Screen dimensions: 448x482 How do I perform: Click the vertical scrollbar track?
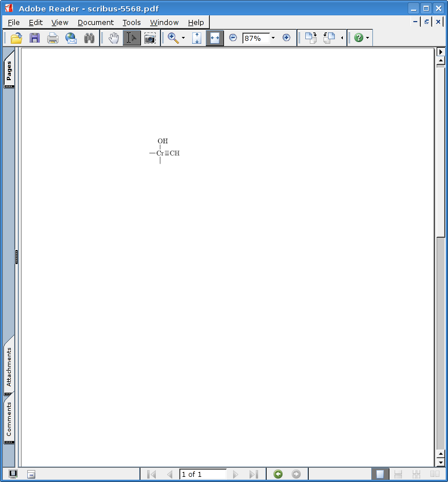(x=441, y=341)
